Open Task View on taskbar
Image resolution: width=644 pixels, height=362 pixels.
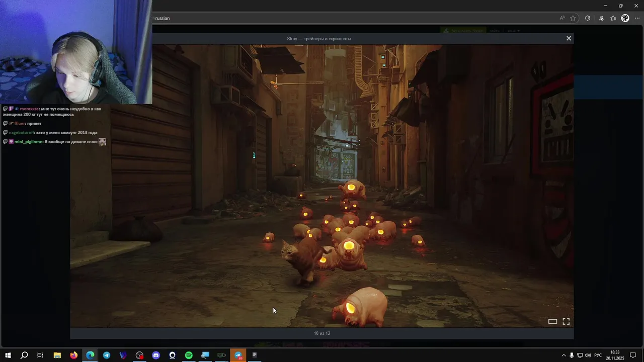coord(40,355)
